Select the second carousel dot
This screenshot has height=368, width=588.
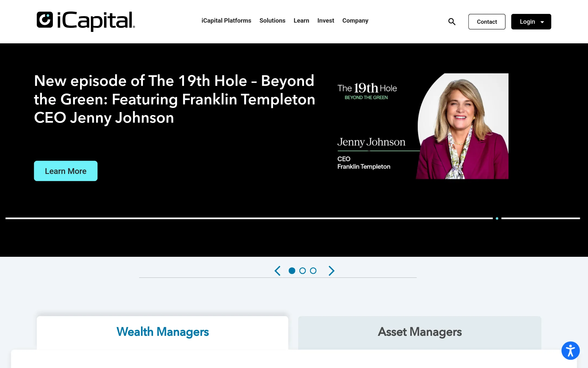302,271
